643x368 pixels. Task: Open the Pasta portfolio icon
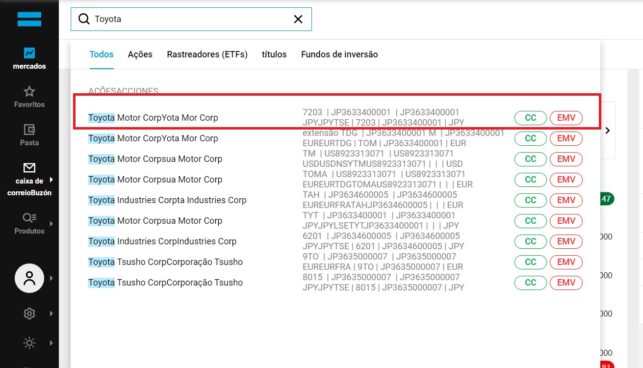point(29,130)
